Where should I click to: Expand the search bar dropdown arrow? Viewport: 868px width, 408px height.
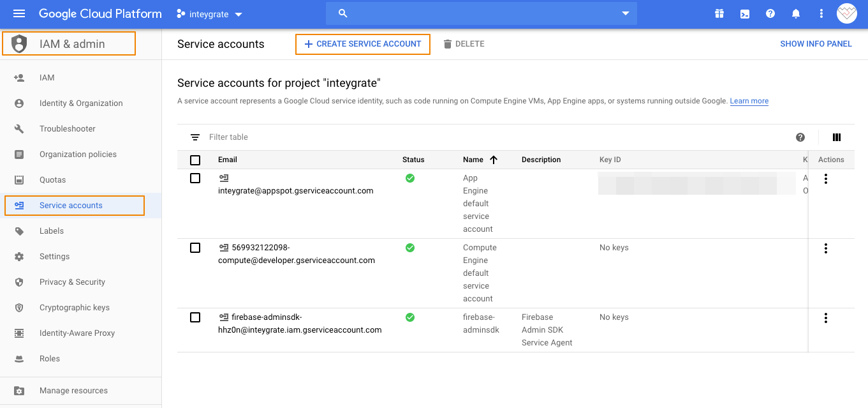click(x=625, y=13)
